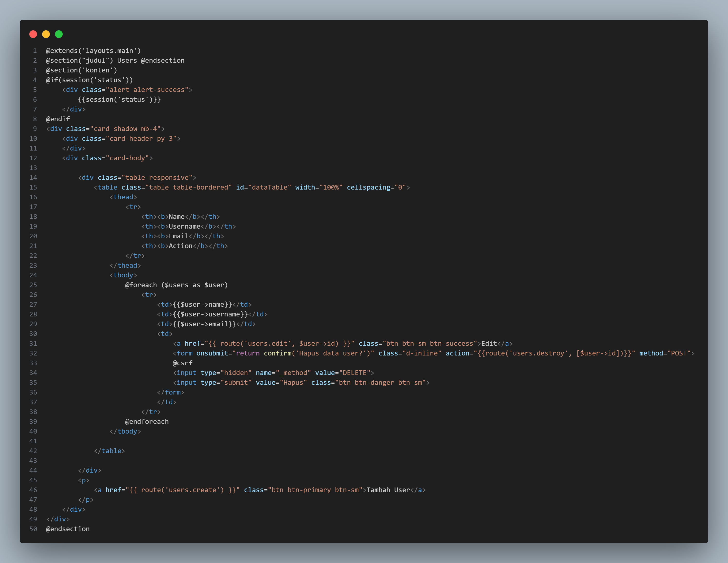
Task: Click the {{$user->email}} expression
Action: (x=203, y=324)
